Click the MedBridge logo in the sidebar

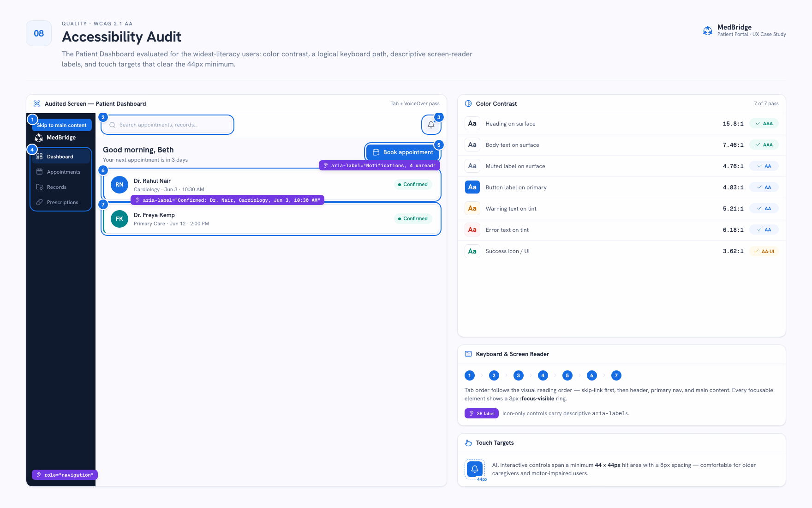[39, 138]
